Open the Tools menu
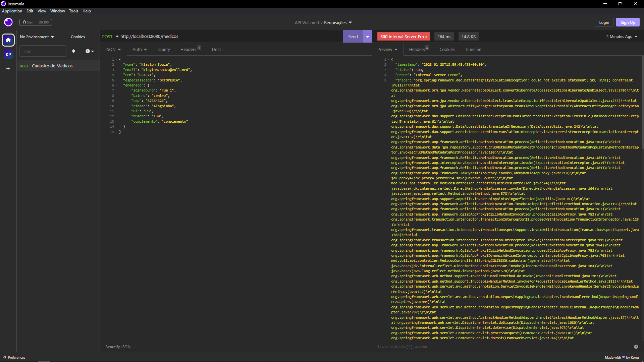The height and width of the screenshot is (362, 644). tap(73, 11)
